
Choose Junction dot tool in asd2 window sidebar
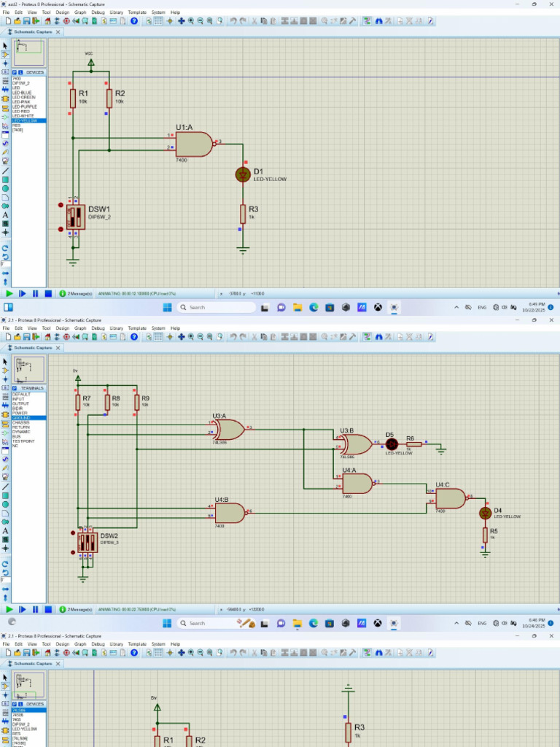click(x=5, y=63)
